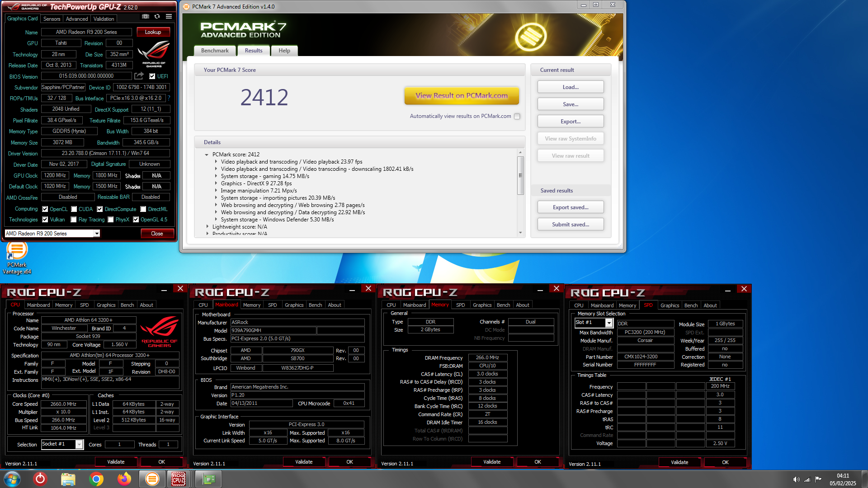The image size is (868, 488).
Task: Click the details scrollbar up arrow
Action: [x=520, y=152]
